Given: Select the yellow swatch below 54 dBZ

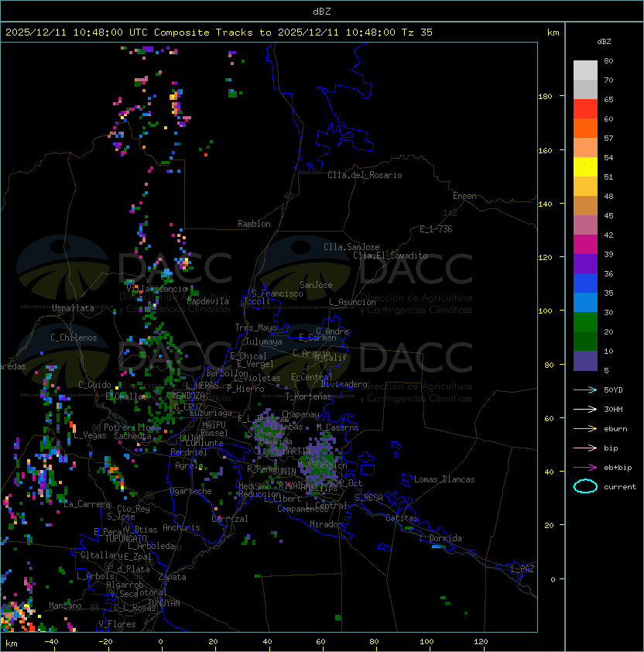Looking at the screenshot, I should [585, 166].
